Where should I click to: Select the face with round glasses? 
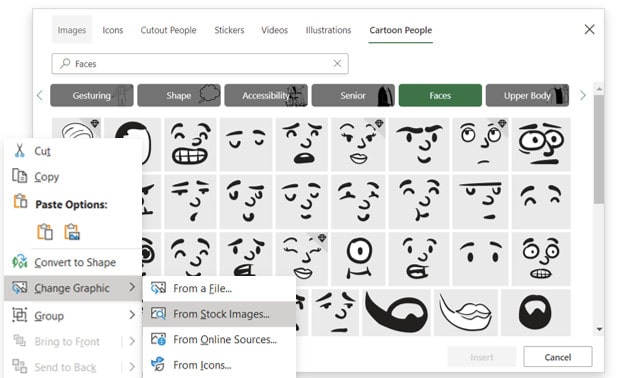[x=541, y=144]
